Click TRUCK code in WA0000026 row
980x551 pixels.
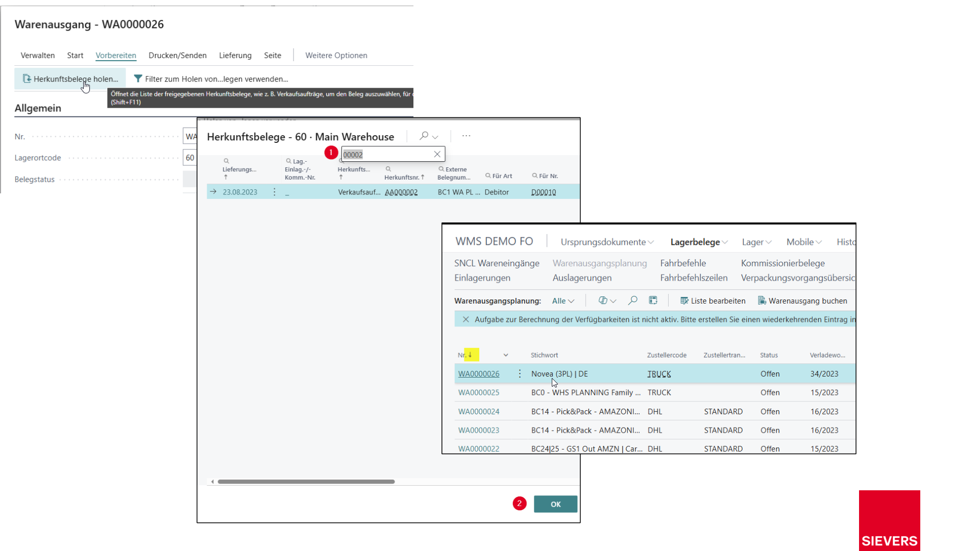point(659,374)
